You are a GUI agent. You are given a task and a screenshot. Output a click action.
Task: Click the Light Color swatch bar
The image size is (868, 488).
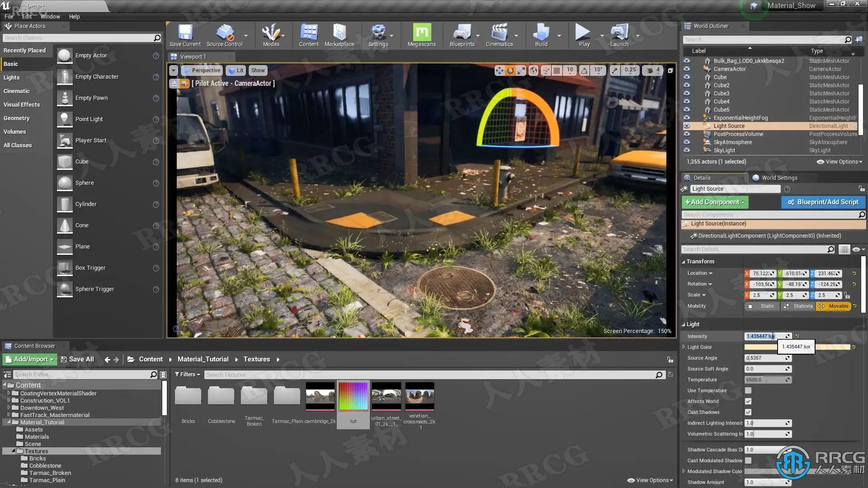832,347
